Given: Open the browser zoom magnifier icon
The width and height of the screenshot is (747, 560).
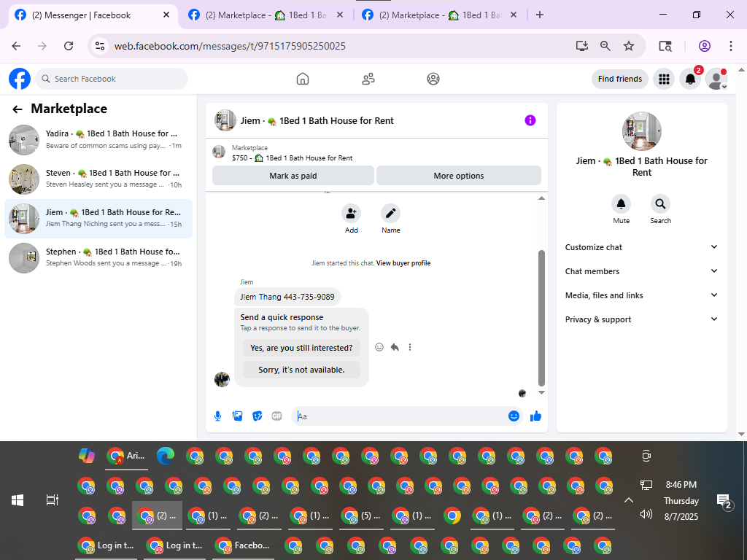Looking at the screenshot, I should point(605,46).
